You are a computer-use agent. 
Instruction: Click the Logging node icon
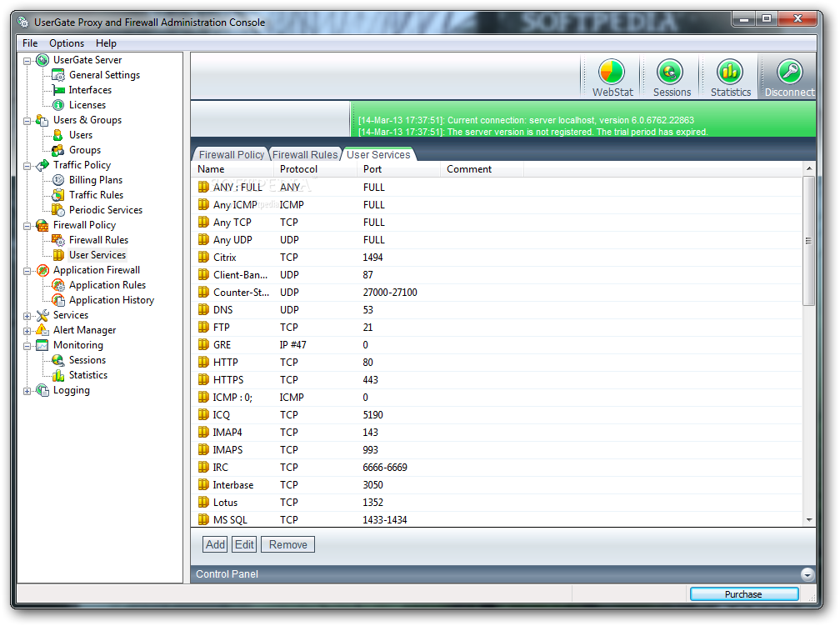coord(42,390)
